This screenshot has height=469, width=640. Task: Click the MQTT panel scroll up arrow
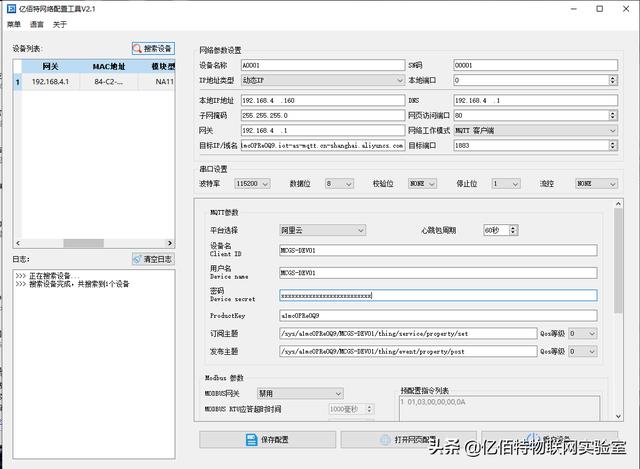click(x=618, y=204)
